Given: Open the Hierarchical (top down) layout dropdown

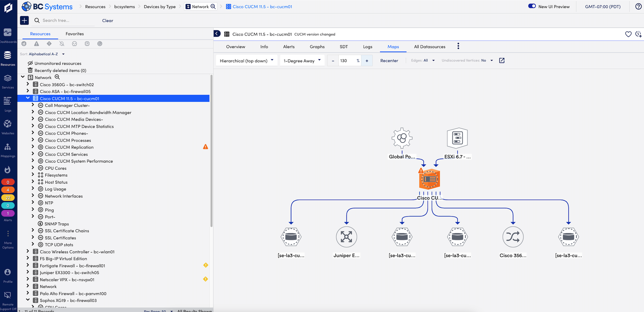Looking at the screenshot, I should pos(247,61).
